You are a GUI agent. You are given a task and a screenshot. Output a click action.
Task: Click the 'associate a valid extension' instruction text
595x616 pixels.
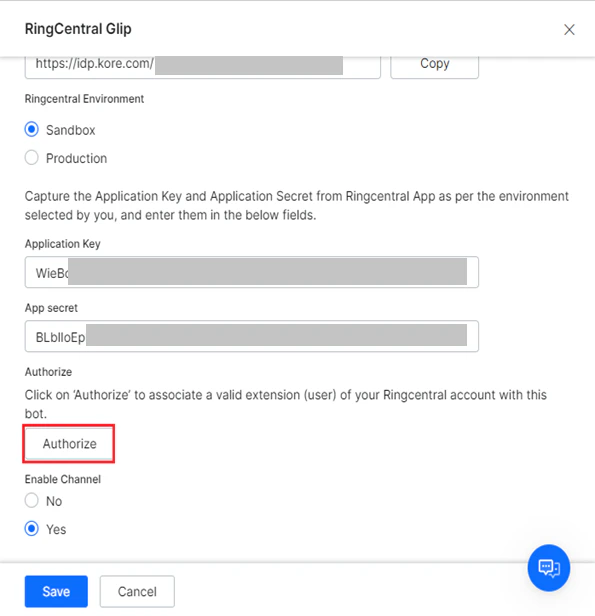tap(286, 404)
